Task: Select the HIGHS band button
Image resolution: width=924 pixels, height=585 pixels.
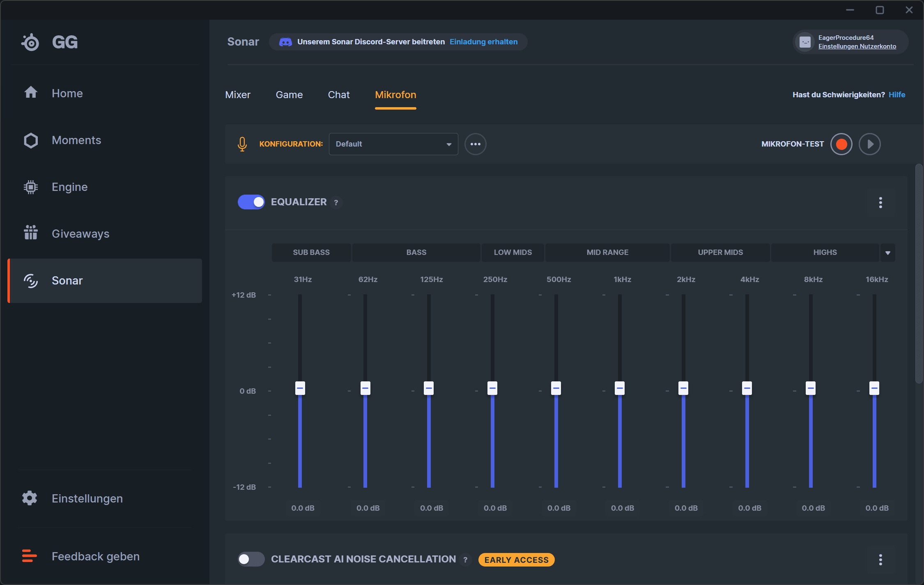Action: coord(825,252)
